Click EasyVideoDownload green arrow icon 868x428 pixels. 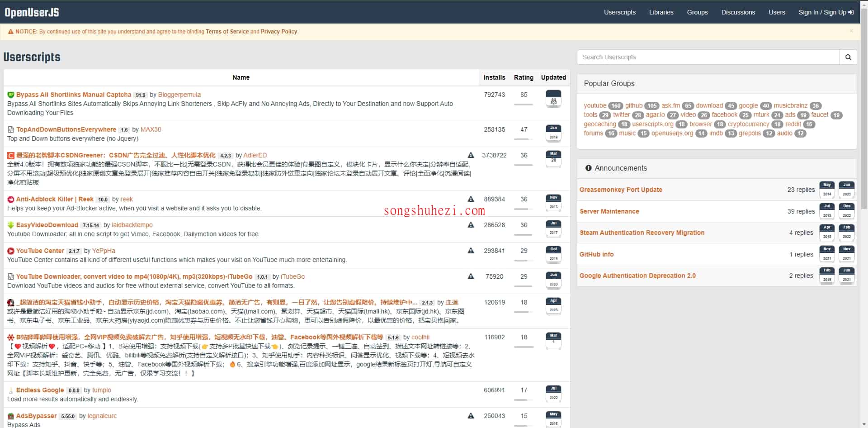(x=11, y=225)
